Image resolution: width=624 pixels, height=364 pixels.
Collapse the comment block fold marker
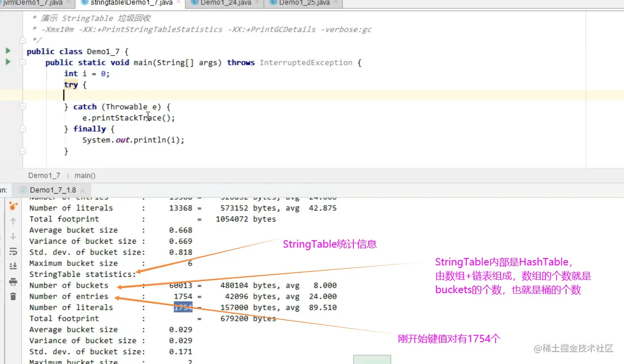[x=22, y=40]
